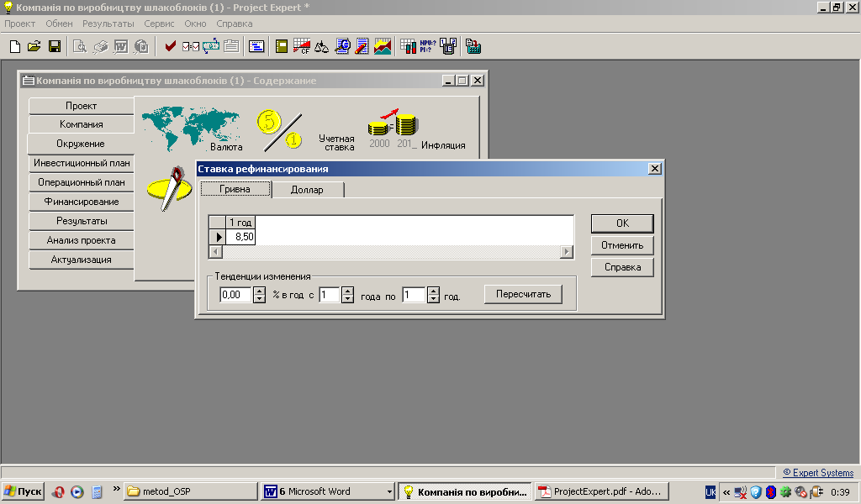Switch to the Гривна tab
861x504 pixels.
[235, 189]
